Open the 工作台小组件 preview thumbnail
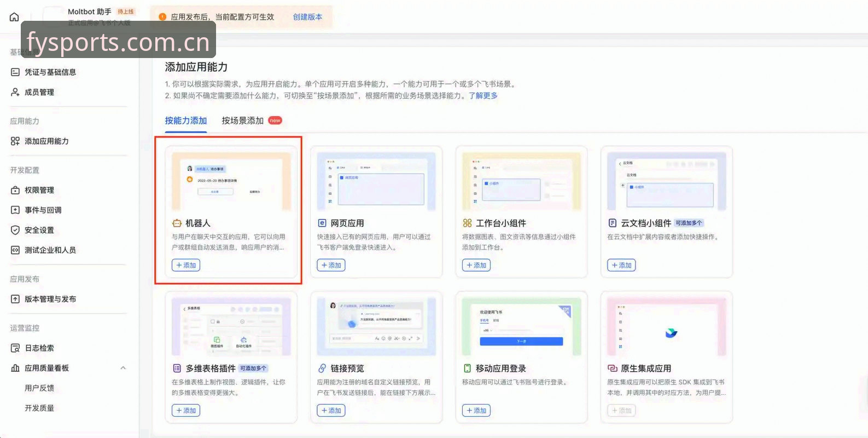The image size is (868, 438). [521, 182]
